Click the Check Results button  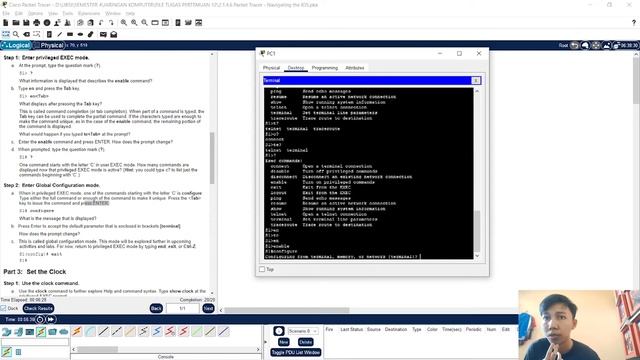[38, 309]
